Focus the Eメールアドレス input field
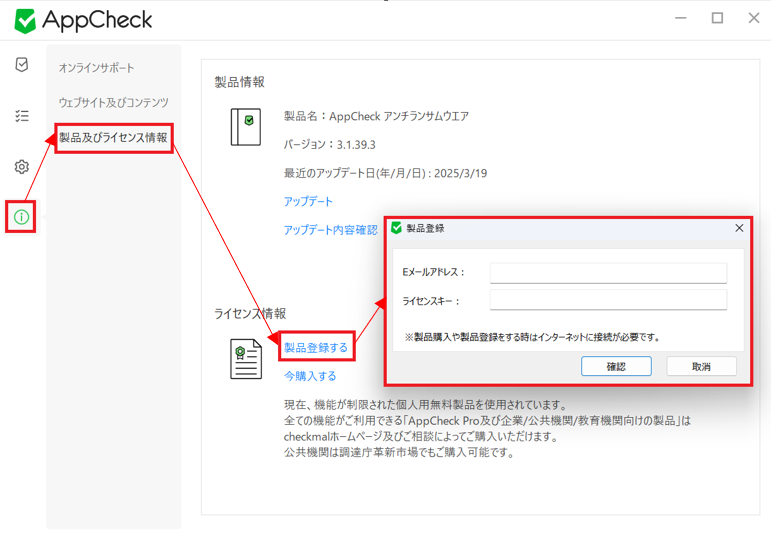The image size is (771, 533). click(608, 273)
